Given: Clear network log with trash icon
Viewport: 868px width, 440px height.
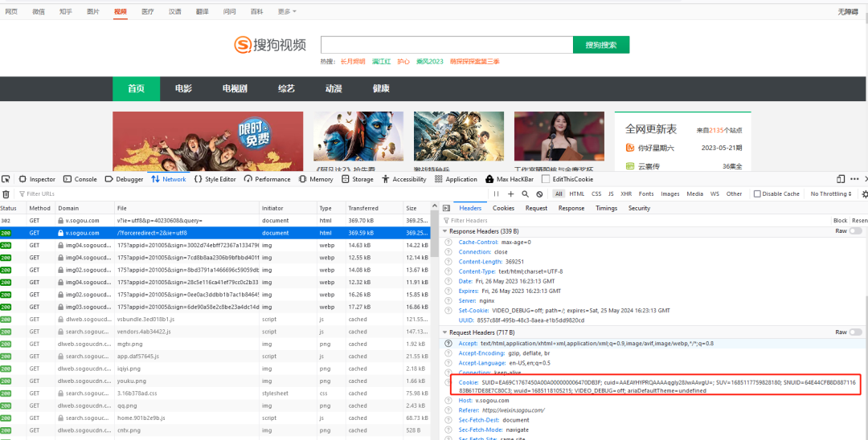Looking at the screenshot, I should tap(6, 194).
